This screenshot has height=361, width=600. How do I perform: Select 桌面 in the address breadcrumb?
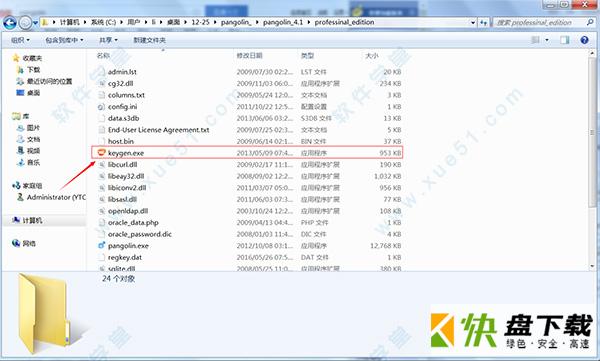pos(173,22)
